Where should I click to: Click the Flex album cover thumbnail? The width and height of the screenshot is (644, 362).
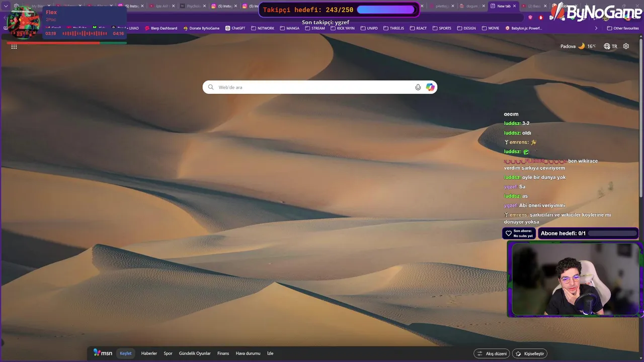[23, 23]
